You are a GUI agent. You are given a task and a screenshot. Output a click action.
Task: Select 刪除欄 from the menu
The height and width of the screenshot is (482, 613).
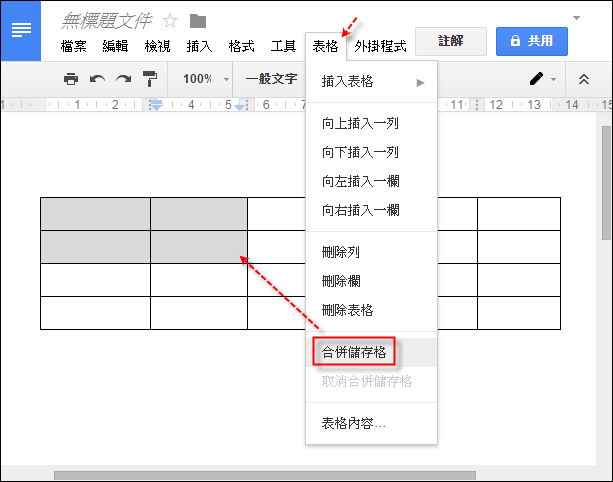pos(371,281)
